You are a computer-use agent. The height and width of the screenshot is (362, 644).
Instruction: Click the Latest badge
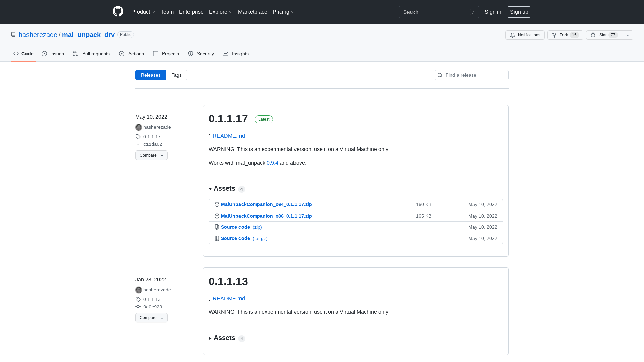coord(264,119)
